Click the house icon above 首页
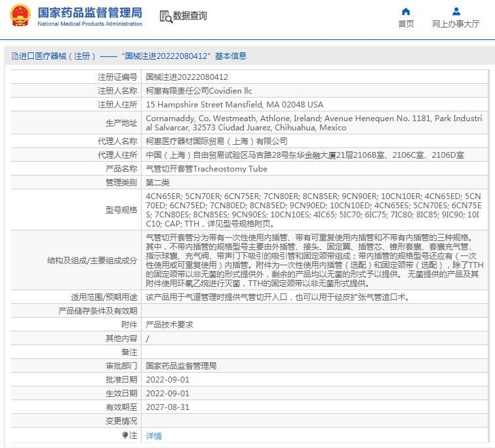 click(406, 11)
